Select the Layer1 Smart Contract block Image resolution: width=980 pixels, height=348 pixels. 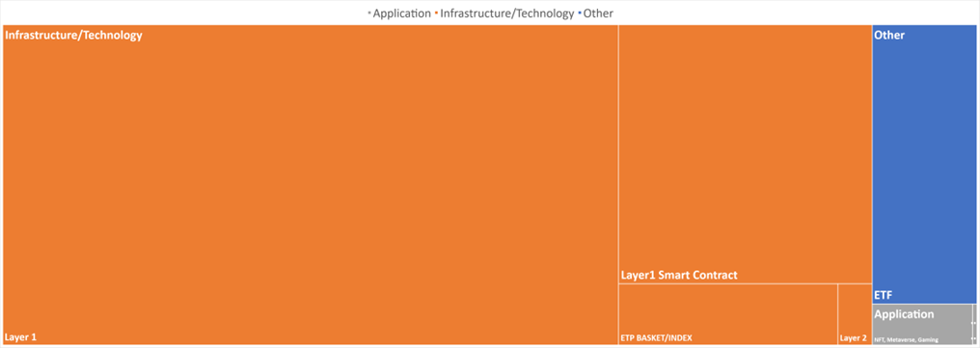tap(745, 154)
